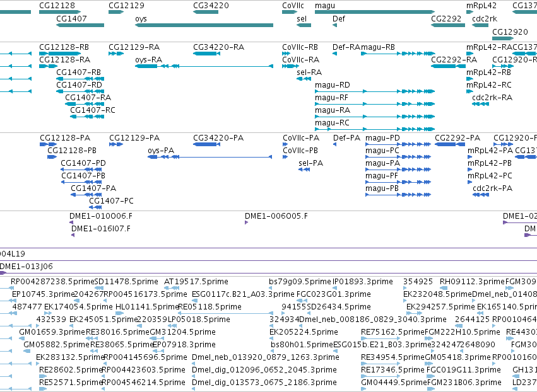This screenshot has height=392, width=537.
Task: Click the sel gene label
Action: (302, 18)
